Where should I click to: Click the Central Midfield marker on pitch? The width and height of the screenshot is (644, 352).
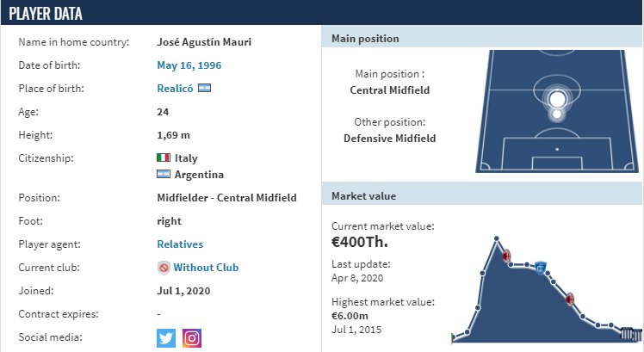(x=557, y=99)
